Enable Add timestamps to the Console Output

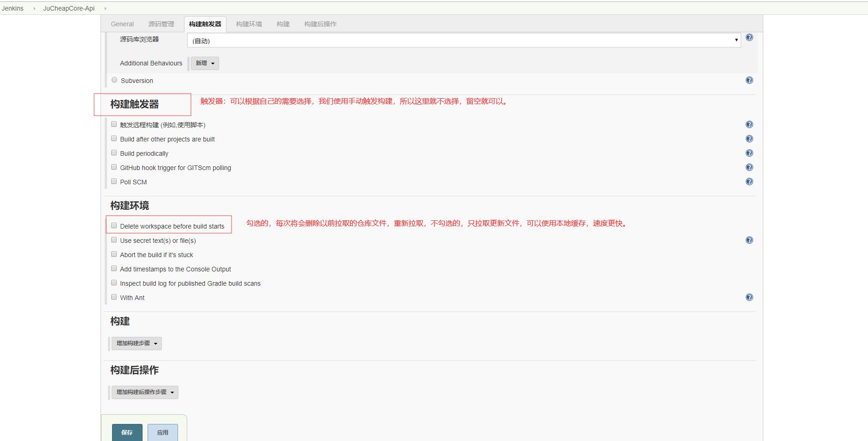point(114,269)
